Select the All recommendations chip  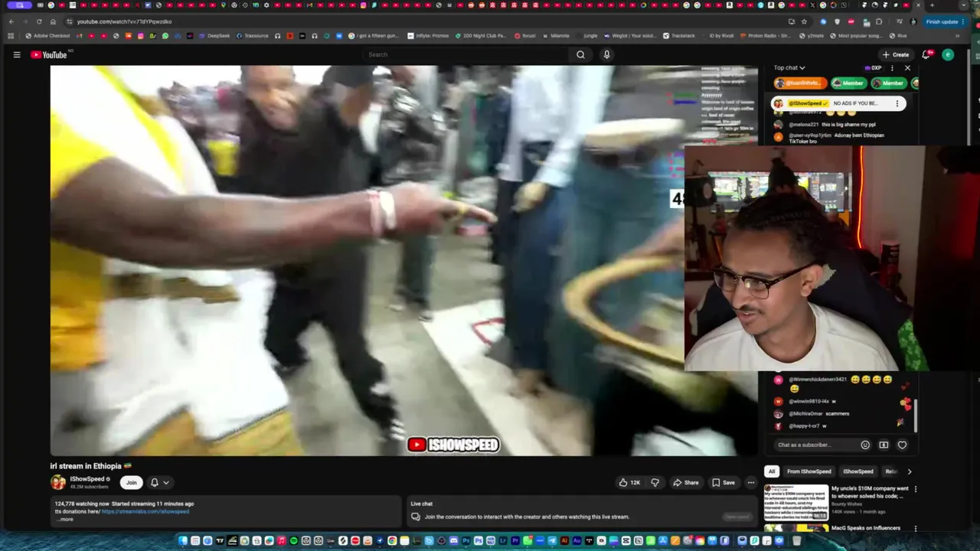pyautogui.click(x=772, y=471)
